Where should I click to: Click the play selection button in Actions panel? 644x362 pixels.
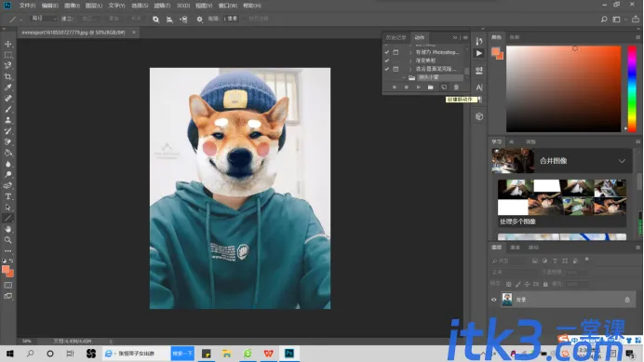(418, 87)
